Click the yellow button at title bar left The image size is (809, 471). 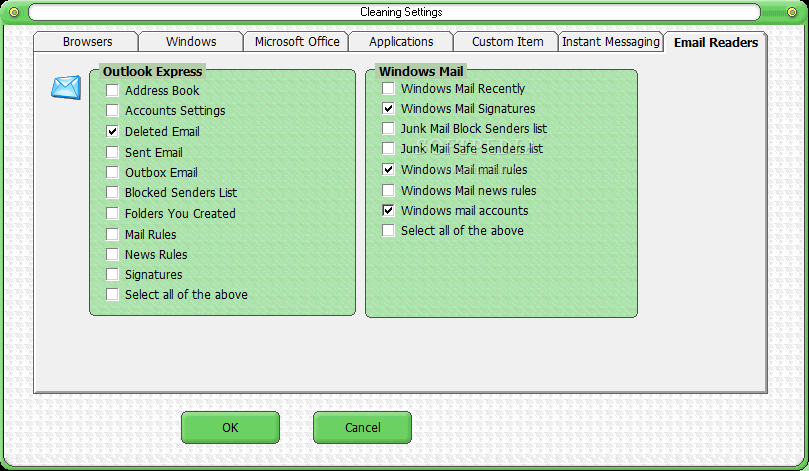point(14,12)
